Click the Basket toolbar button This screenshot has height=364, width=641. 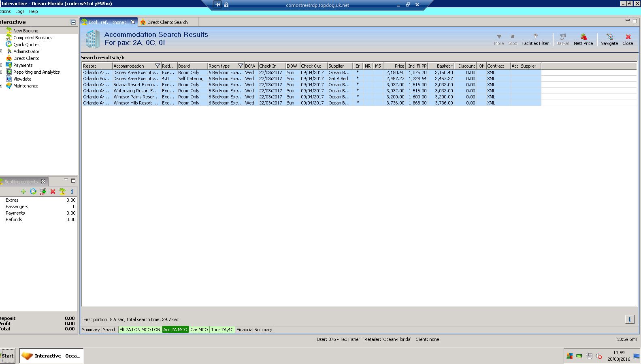(x=563, y=39)
